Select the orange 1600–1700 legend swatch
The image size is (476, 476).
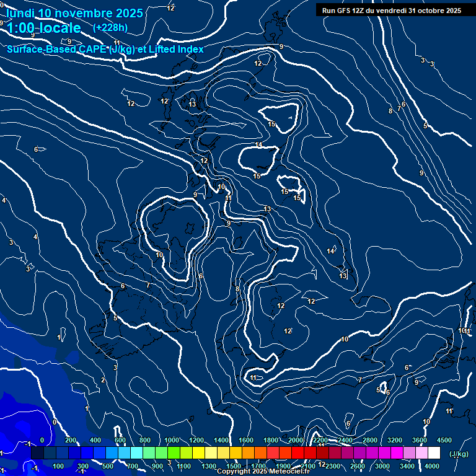(x=248, y=452)
